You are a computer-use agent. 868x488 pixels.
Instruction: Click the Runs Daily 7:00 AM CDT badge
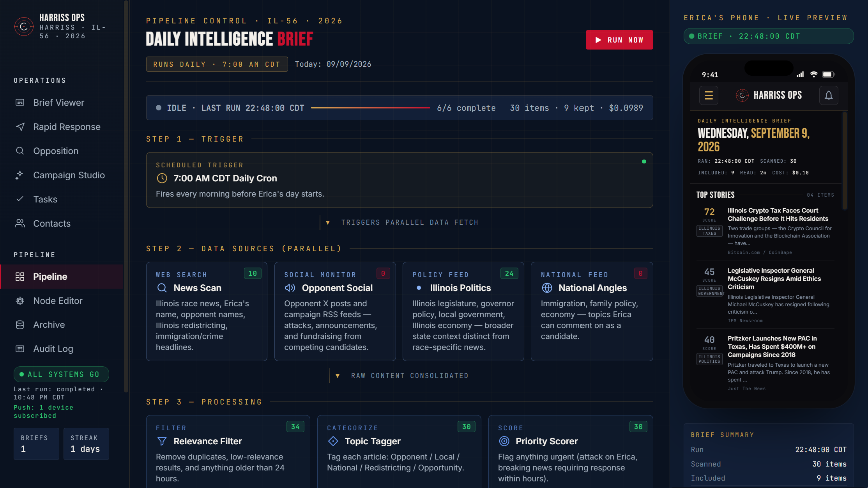pyautogui.click(x=217, y=64)
